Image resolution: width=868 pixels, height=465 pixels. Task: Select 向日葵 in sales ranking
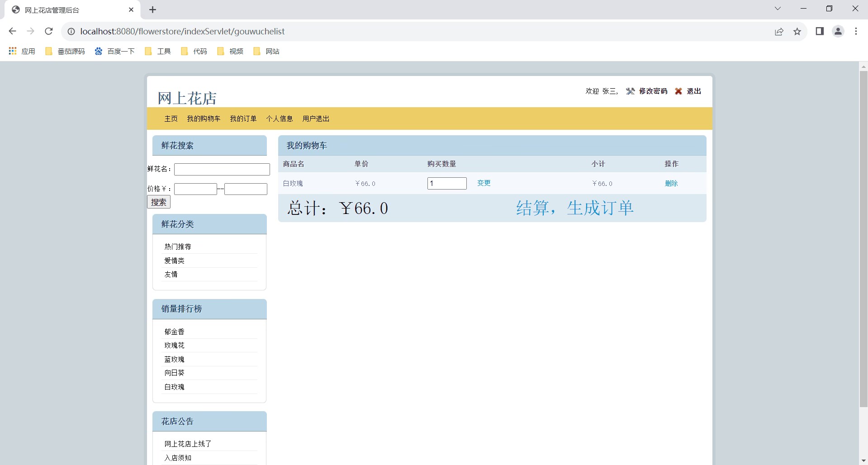175,373
